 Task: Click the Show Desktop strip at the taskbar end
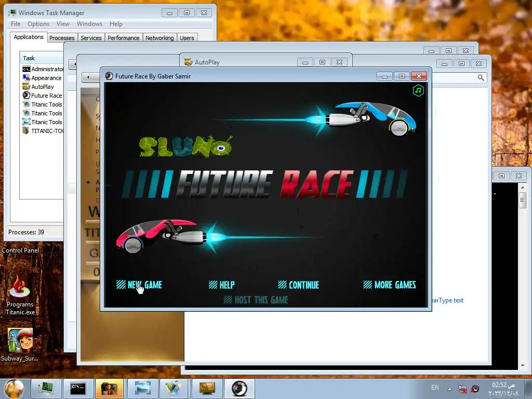tap(529, 389)
